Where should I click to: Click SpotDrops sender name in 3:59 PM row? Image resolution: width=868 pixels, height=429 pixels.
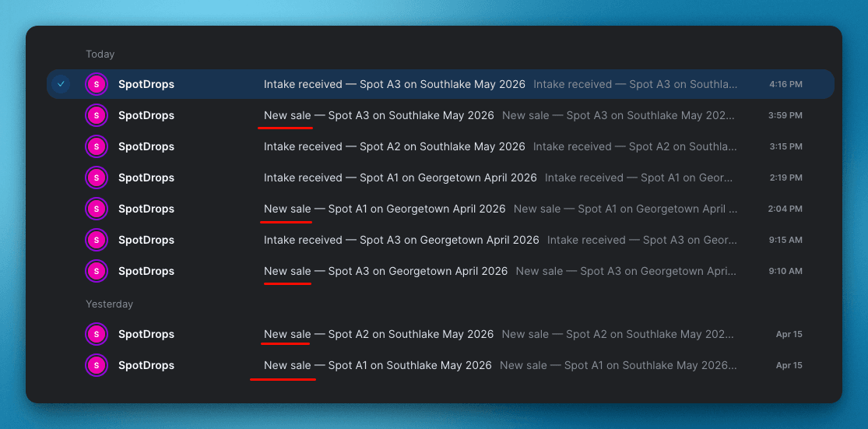tap(146, 115)
